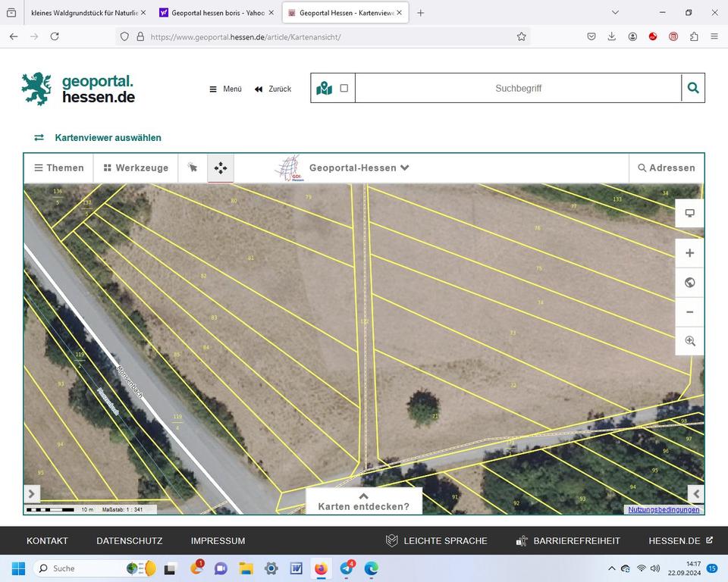Collapse the right side panel arrow
The image size is (728, 582).
pyautogui.click(x=695, y=494)
